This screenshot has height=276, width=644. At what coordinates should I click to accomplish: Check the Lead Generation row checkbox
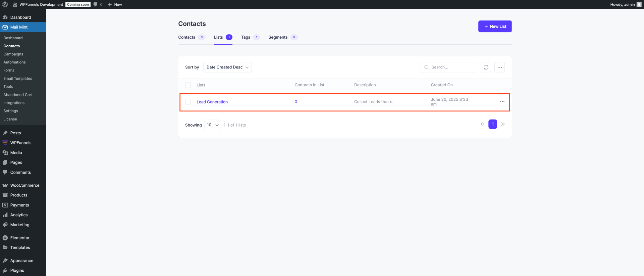[188, 102]
